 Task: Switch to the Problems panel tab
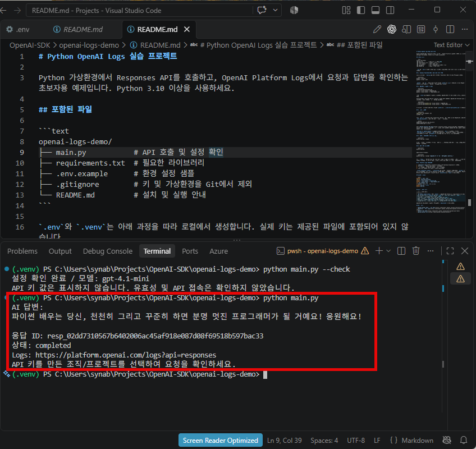pyautogui.click(x=22, y=251)
